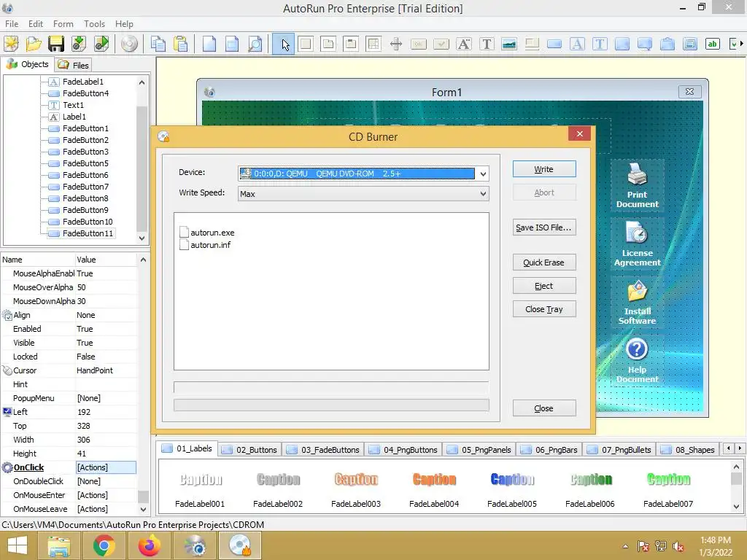Screen dimensions: 747x560
Task: Select the bold 'T' text tool icon
Action: click(x=487, y=44)
